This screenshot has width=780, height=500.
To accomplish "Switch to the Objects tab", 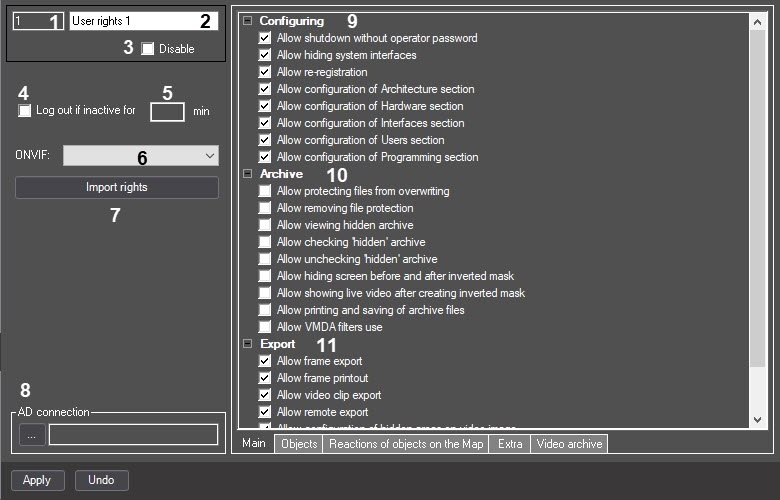I will (299, 444).
